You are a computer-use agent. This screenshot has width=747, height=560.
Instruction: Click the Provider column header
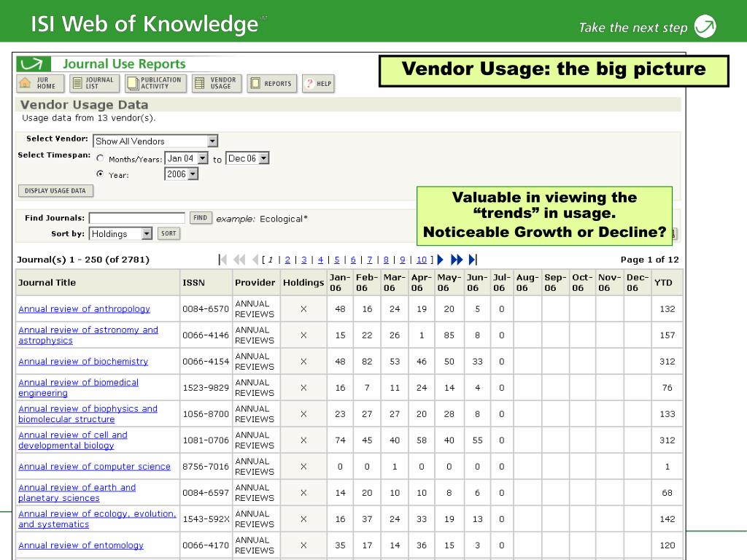coord(255,282)
